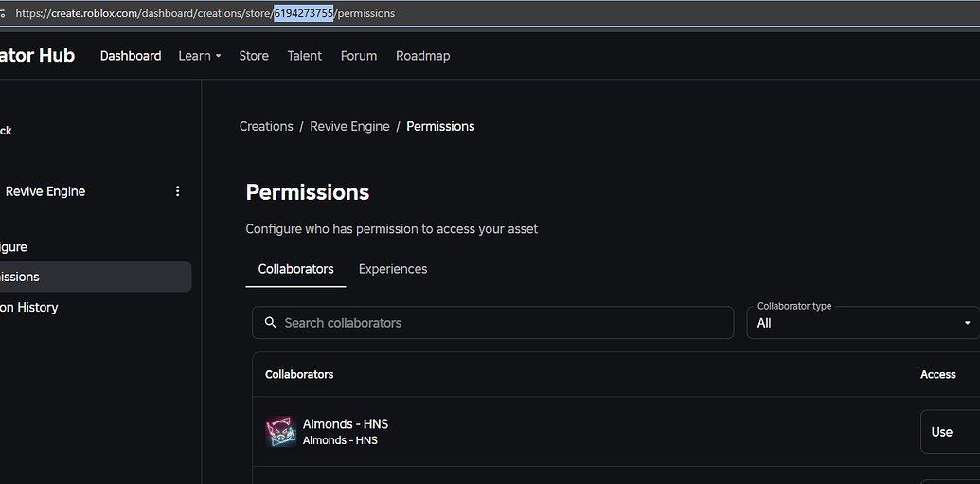Click the Search collaborators input field
This screenshot has height=484, width=980.
(x=492, y=323)
